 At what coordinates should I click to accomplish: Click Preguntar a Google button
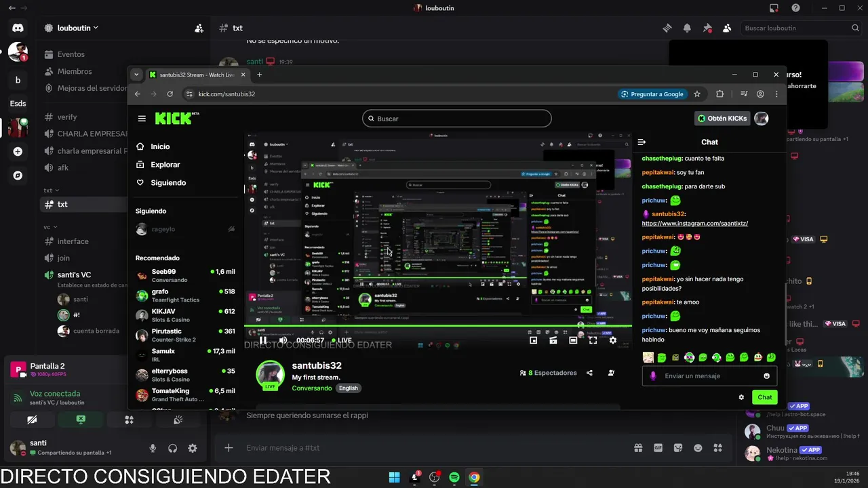[x=652, y=94]
